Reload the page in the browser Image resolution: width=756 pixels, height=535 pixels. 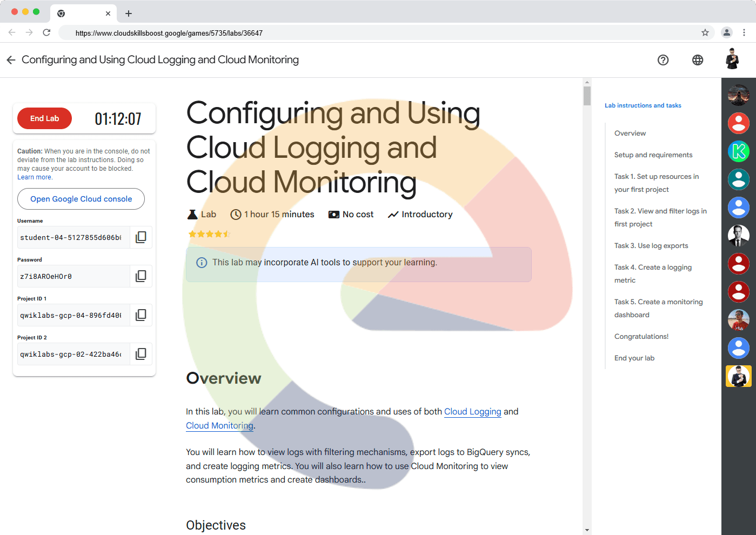point(46,32)
